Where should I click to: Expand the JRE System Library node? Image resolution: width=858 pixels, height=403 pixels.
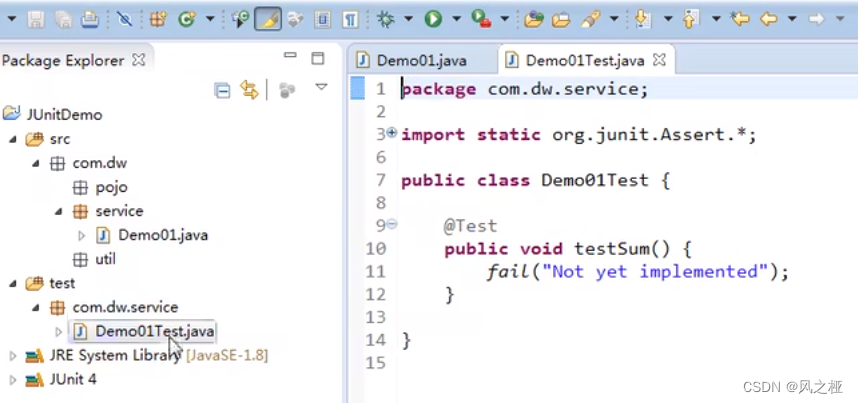point(13,355)
